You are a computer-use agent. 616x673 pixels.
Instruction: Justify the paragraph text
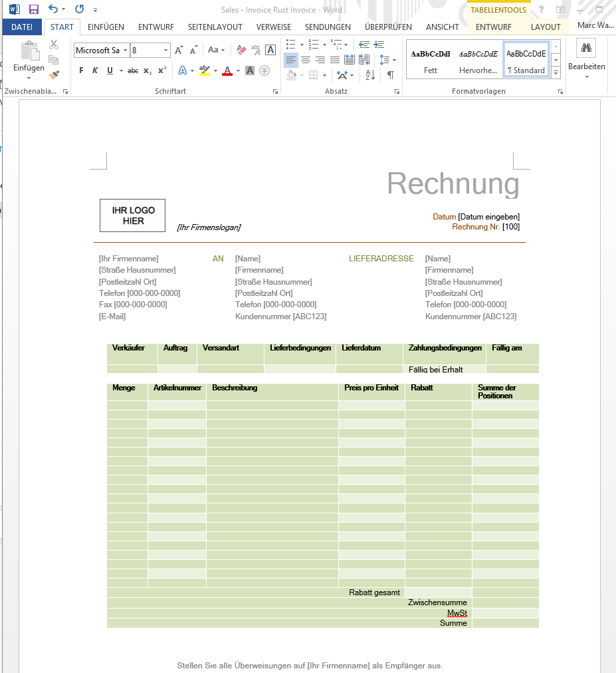pyautogui.click(x=335, y=60)
